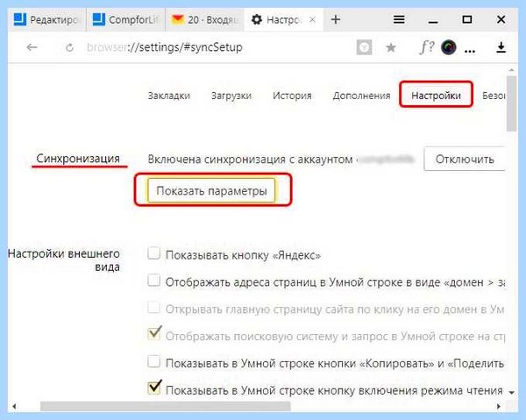Open the Загрузки section
This screenshot has height=420, width=526.
tap(231, 96)
